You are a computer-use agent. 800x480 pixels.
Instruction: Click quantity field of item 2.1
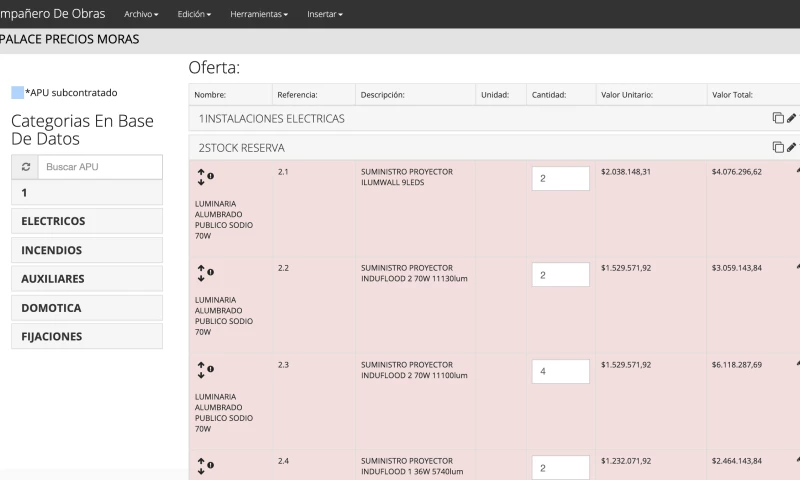click(x=560, y=179)
